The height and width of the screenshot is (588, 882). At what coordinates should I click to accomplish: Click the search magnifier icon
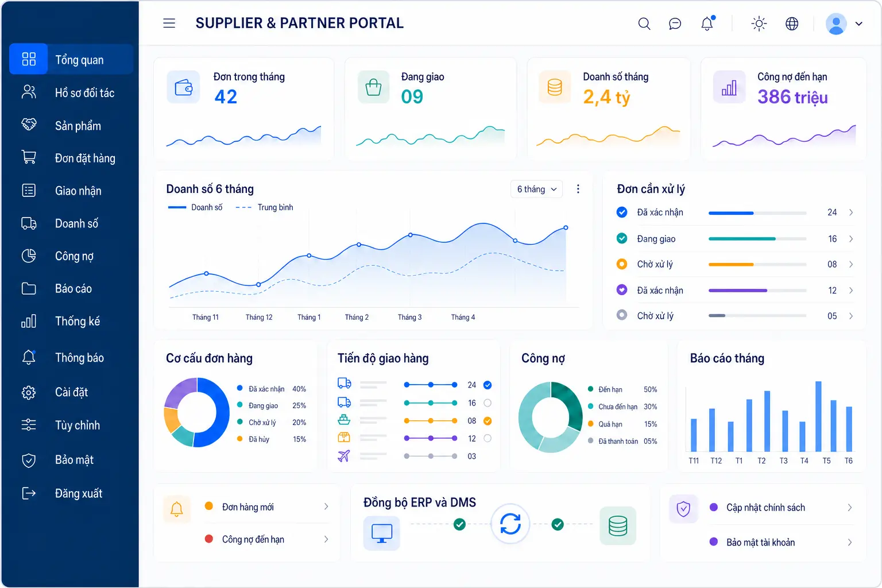tap(644, 24)
